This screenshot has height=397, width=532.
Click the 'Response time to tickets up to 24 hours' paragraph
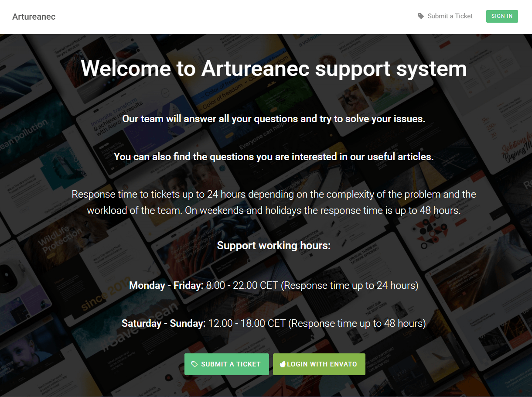coord(274,202)
